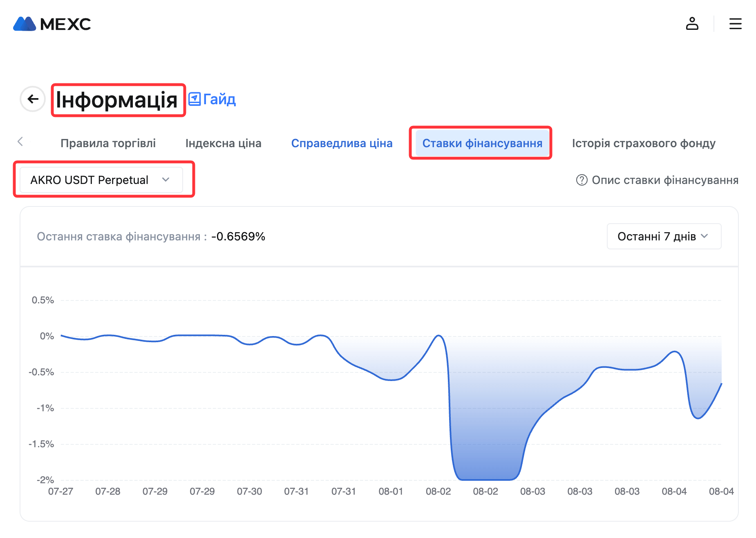Click the latest funding rate value -0.6569%

238,236
